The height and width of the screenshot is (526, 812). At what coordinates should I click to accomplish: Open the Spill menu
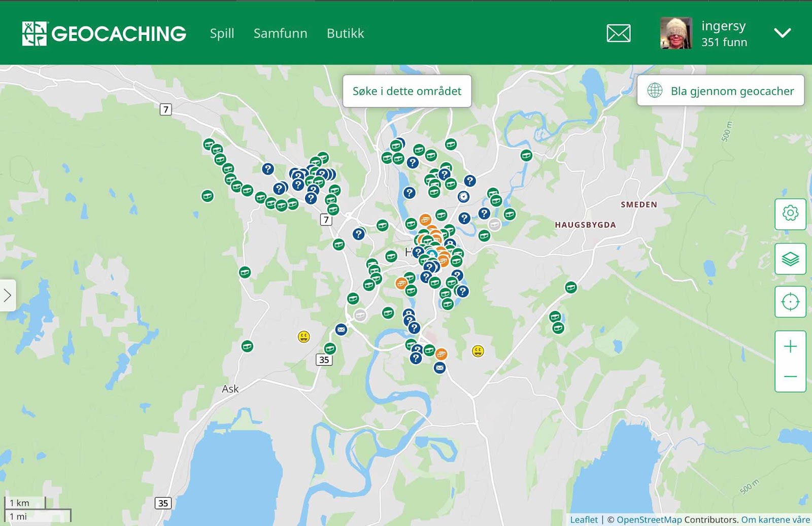click(x=222, y=33)
